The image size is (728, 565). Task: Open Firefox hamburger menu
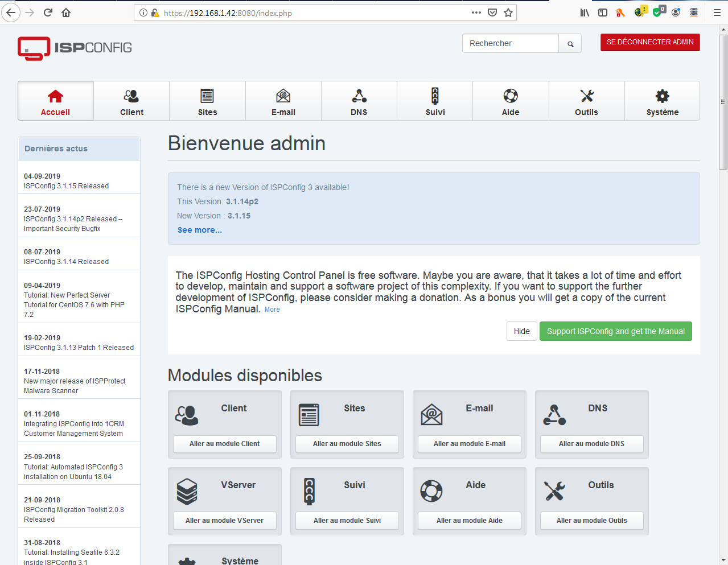click(717, 13)
